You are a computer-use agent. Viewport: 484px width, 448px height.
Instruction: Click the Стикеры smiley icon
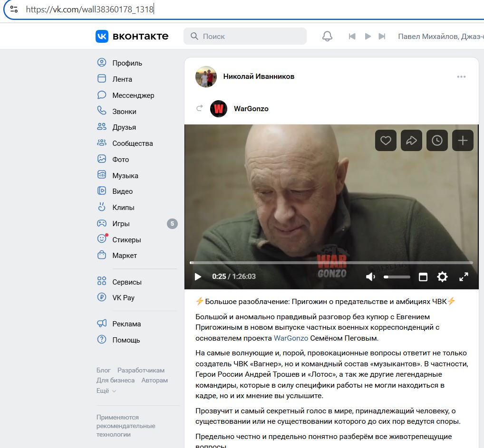pos(102,238)
